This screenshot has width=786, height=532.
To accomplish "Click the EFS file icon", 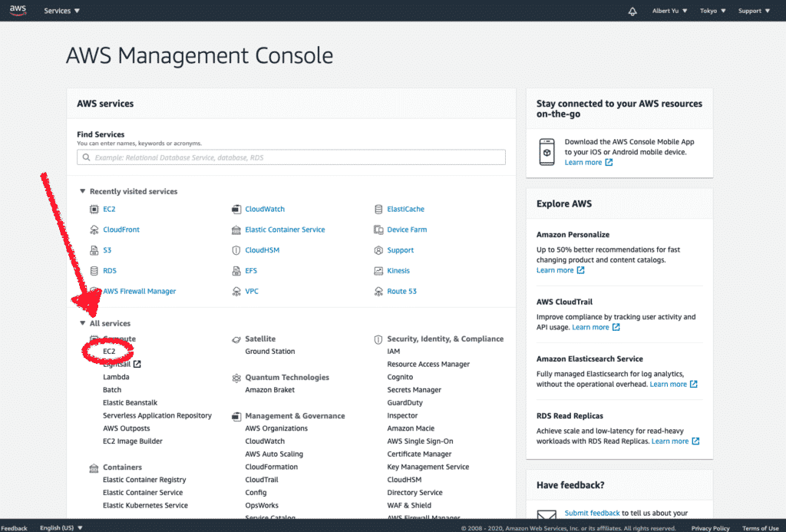I will click(236, 271).
